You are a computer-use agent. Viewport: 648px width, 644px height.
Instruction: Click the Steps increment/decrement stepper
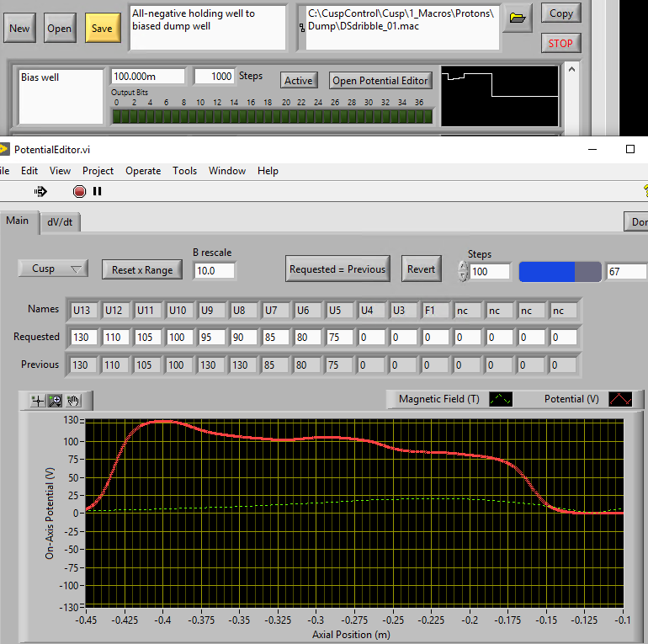point(463,271)
